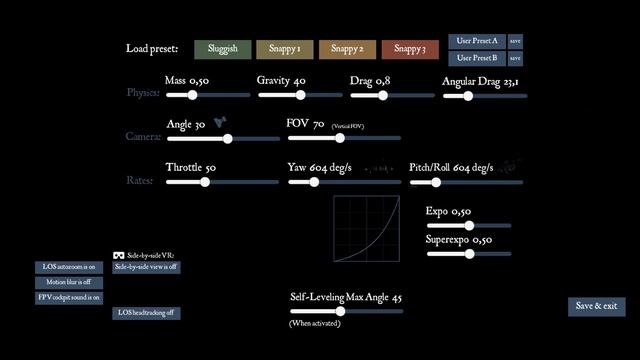This screenshot has width=640, height=360.
Task: Click the Yaw 604 deg/s label
Action: point(320,168)
